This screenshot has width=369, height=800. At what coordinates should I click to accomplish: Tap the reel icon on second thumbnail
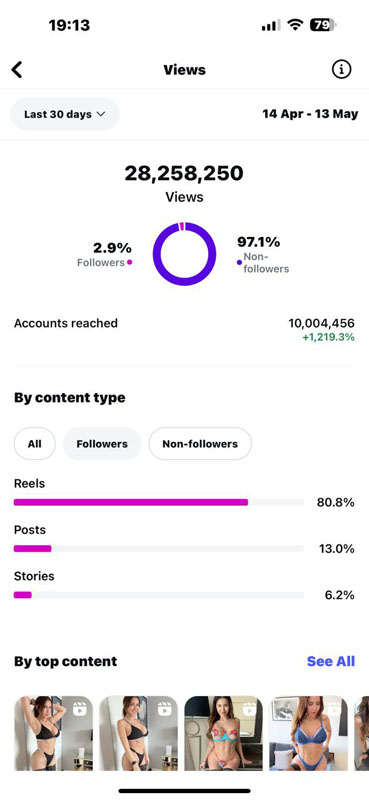(164, 709)
